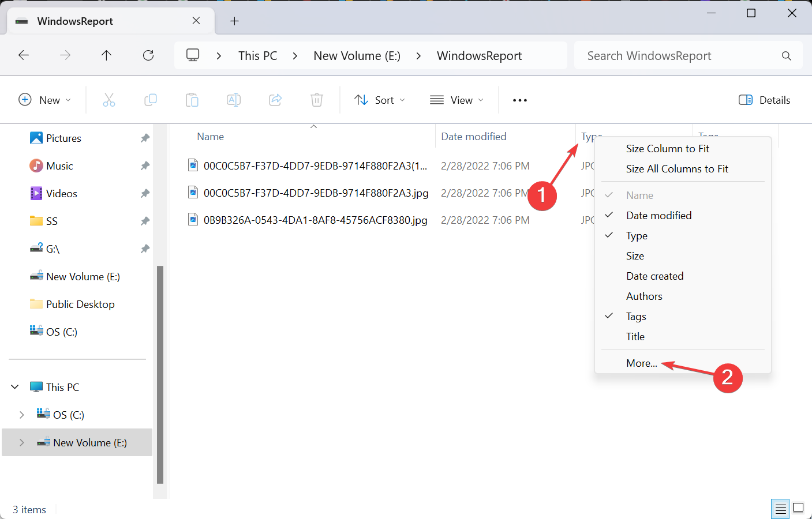Close the WindowsReport tab

pos(196,21)
